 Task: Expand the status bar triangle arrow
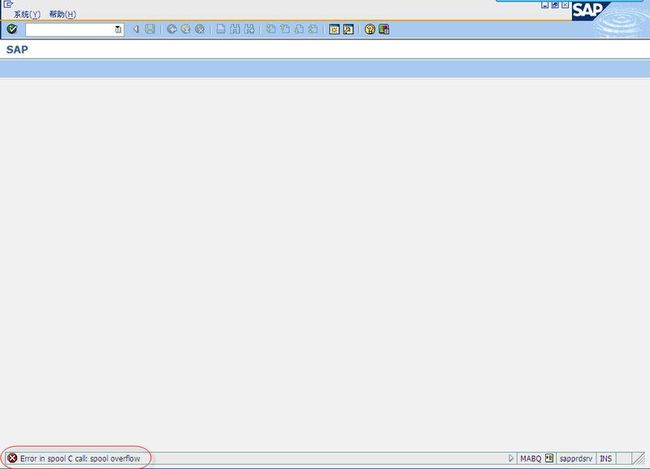(511, 458)
